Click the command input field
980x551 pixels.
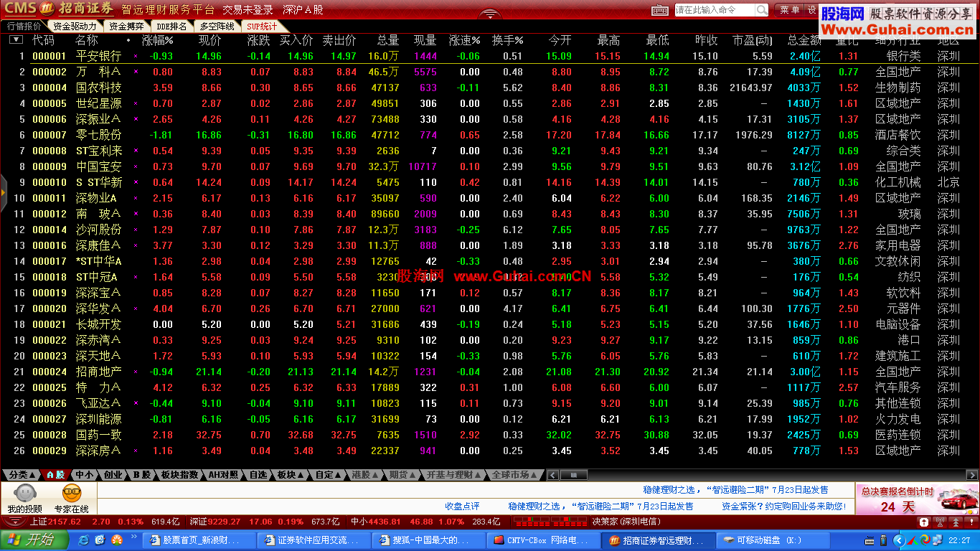point(715,10)
